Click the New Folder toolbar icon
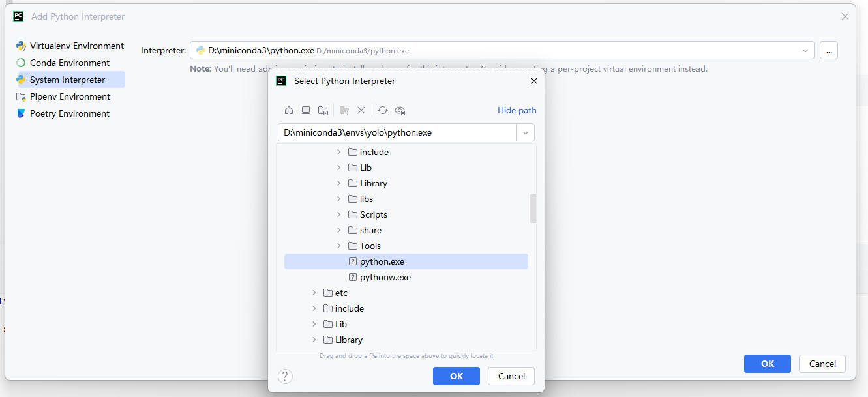This screenshot has height=397, width=868. (344, 110)
